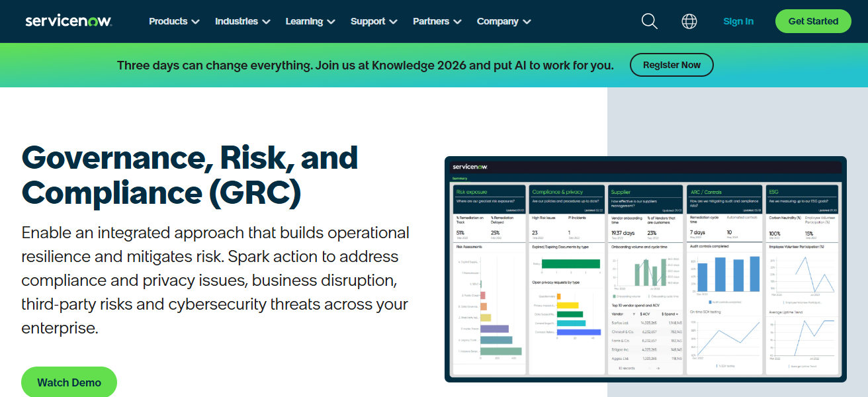Open the Support menu
The image size is (868, 397).
[373, 21]
